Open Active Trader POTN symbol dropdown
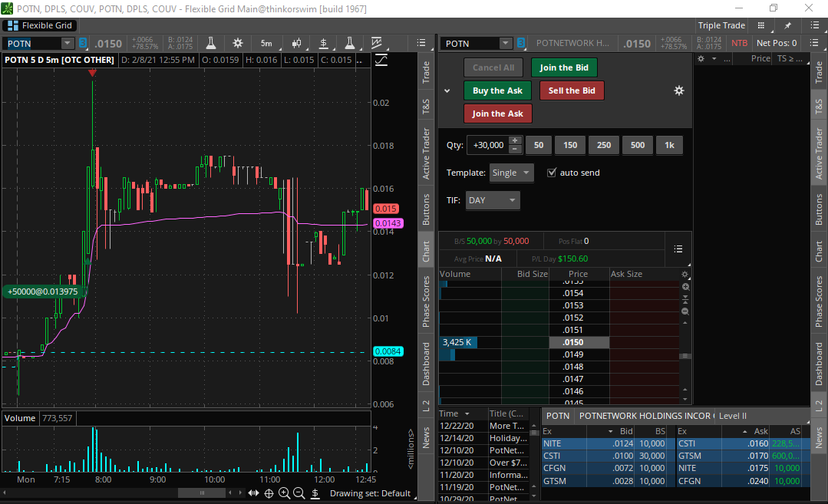 click(506, 43)
